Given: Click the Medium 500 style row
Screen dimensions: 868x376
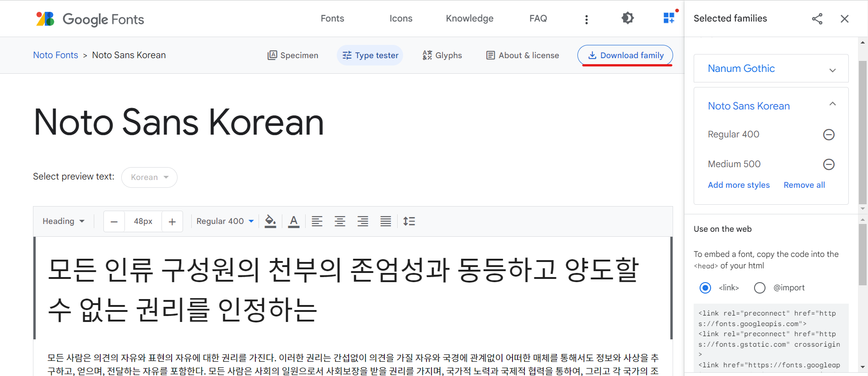Looking at the screenshot, I should pos(771,164).
